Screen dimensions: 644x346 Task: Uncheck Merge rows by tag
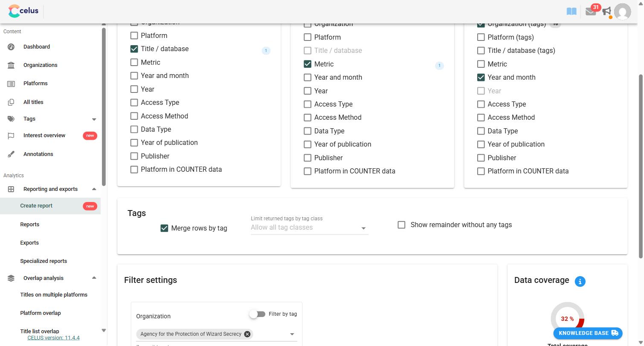(164, 228)
